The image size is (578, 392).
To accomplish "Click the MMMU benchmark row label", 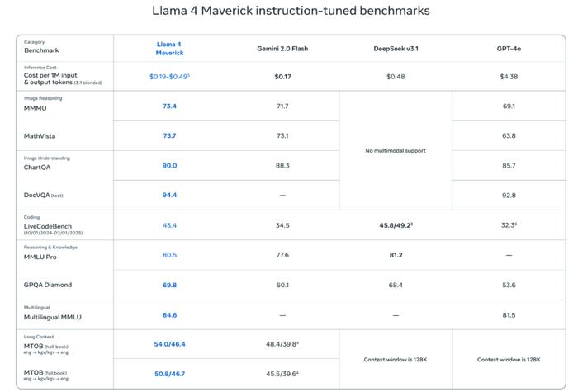I will pyautogui.click(x=35, y=108).
